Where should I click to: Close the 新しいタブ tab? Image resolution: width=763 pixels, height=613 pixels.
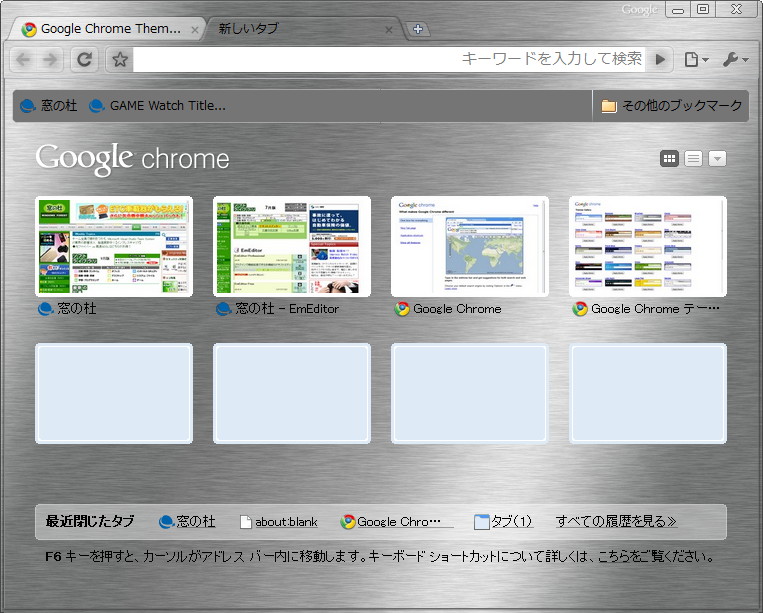(389, 30)
